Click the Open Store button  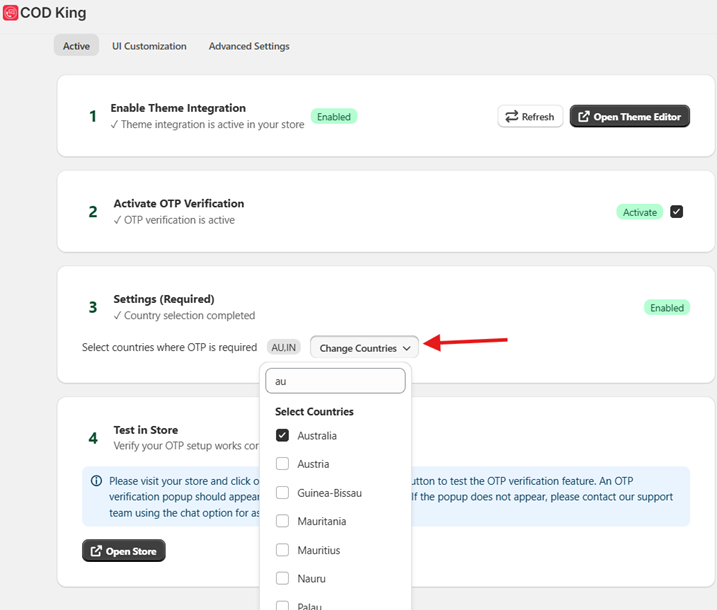[123, 551]
